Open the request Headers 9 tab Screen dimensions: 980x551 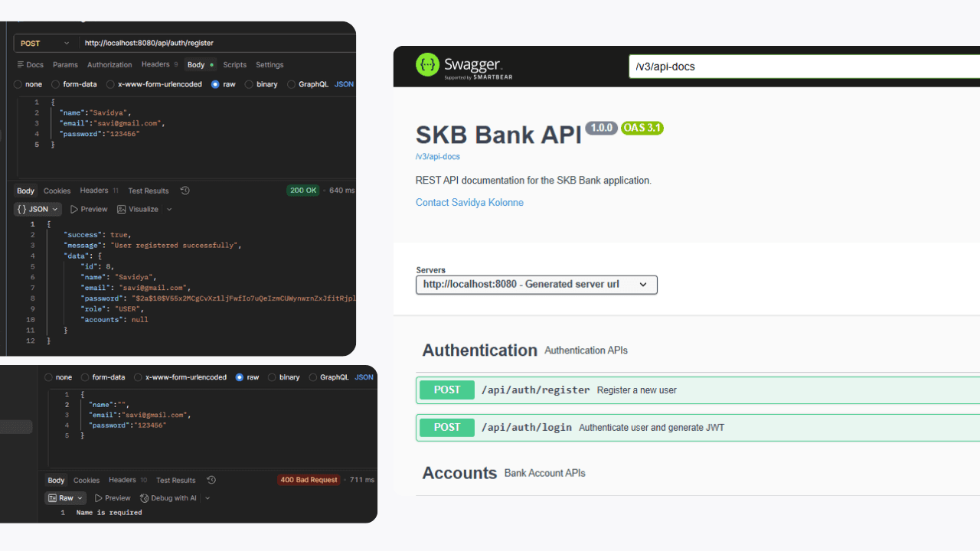click(159, 65)
